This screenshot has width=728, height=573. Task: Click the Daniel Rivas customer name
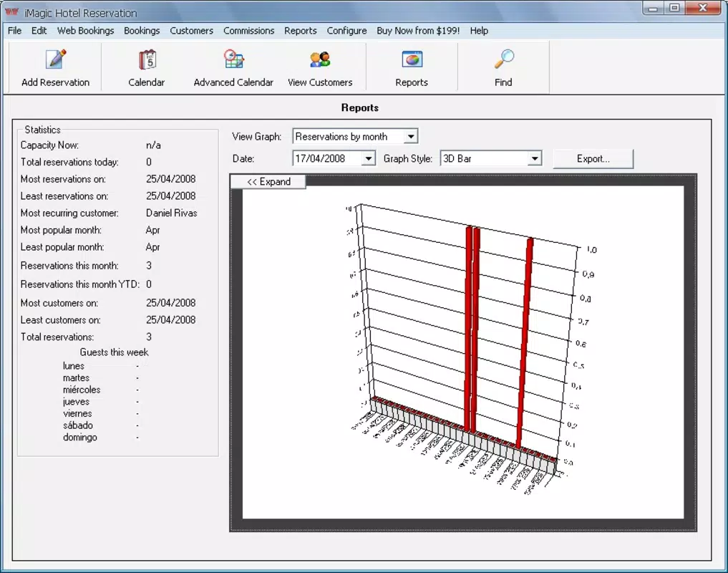click(171, 213)
